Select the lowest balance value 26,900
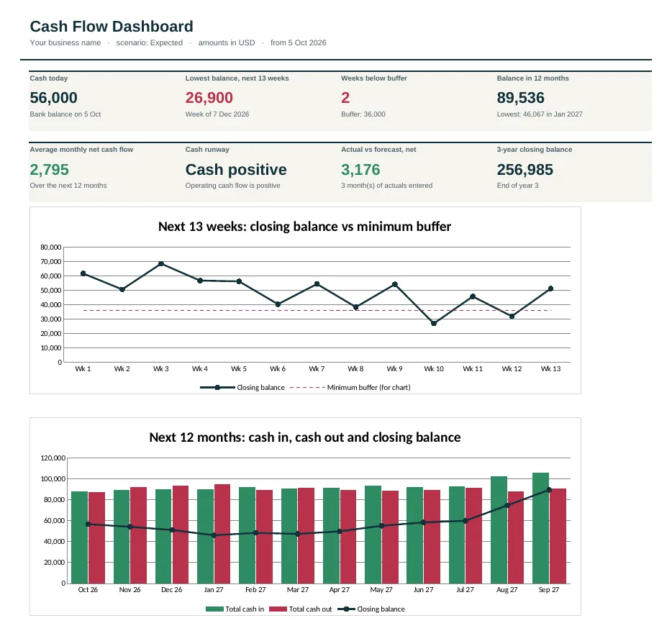The image size is (672, 636). click(x=209, y=98)
